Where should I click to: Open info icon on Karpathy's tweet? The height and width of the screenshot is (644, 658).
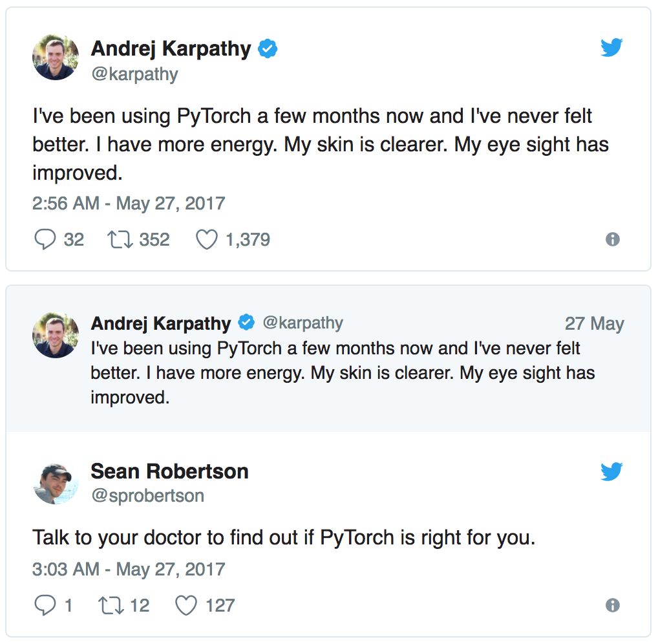612,240
